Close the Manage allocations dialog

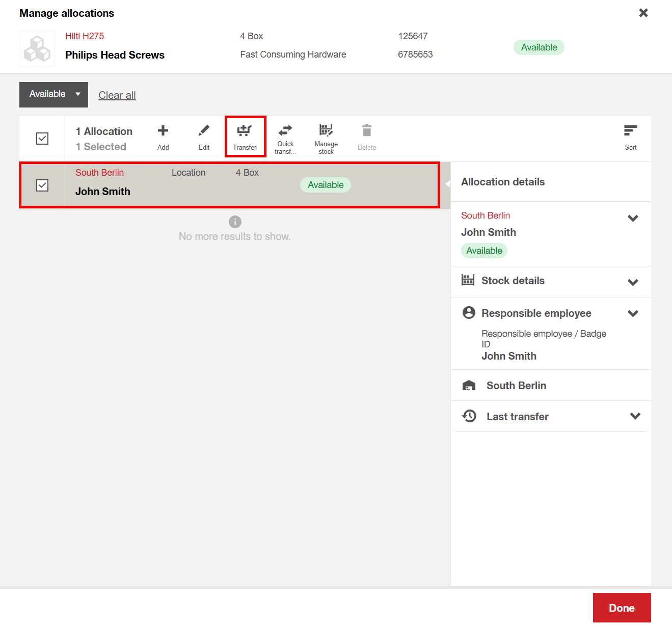tap(643, 13)
